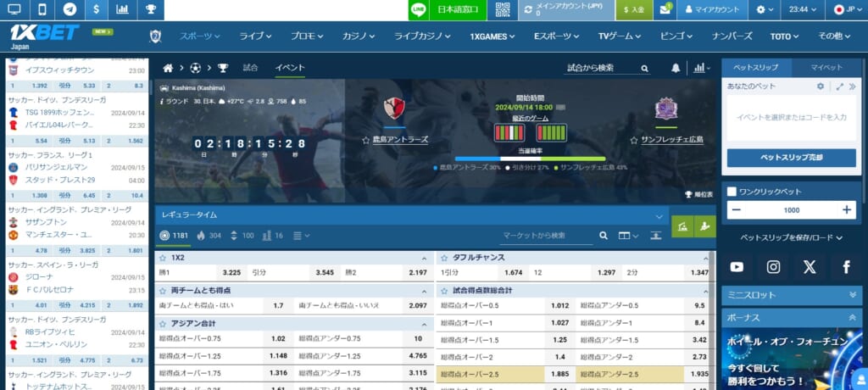
Task: Click the 入金 deposit button
Action: click(634, 9)
